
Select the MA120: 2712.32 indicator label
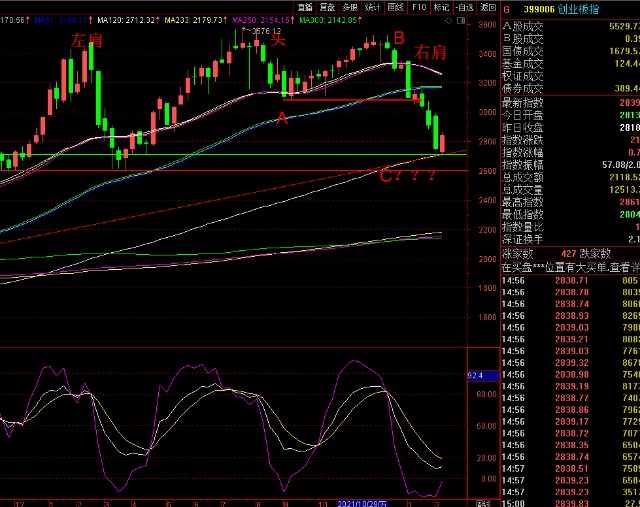click(128, 20)
